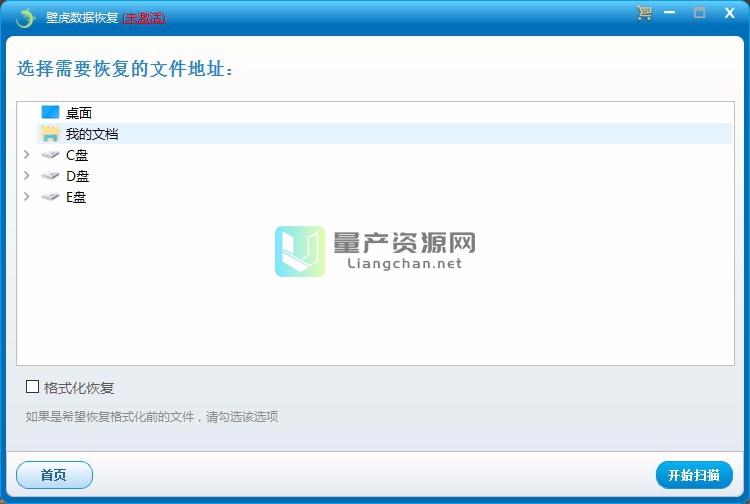Click the D盘 drive icon
This screenshot has width=750, height=504.
tap(50, 175)
